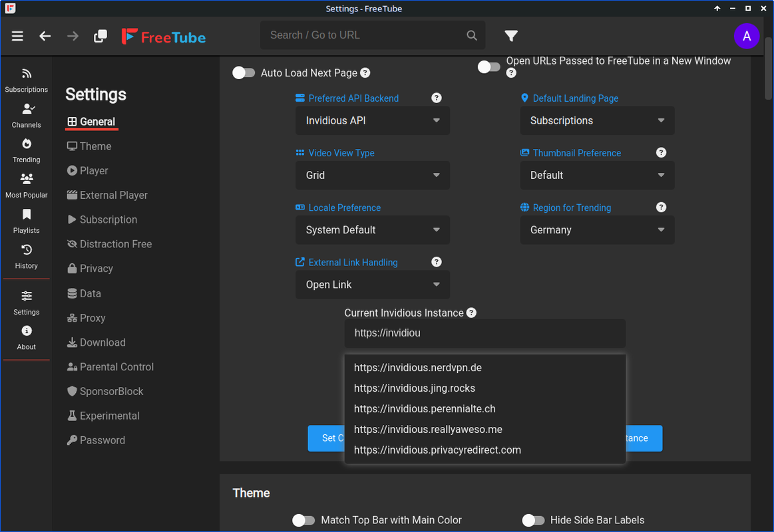Open External Link Handling dropdown

coord(373,285)
